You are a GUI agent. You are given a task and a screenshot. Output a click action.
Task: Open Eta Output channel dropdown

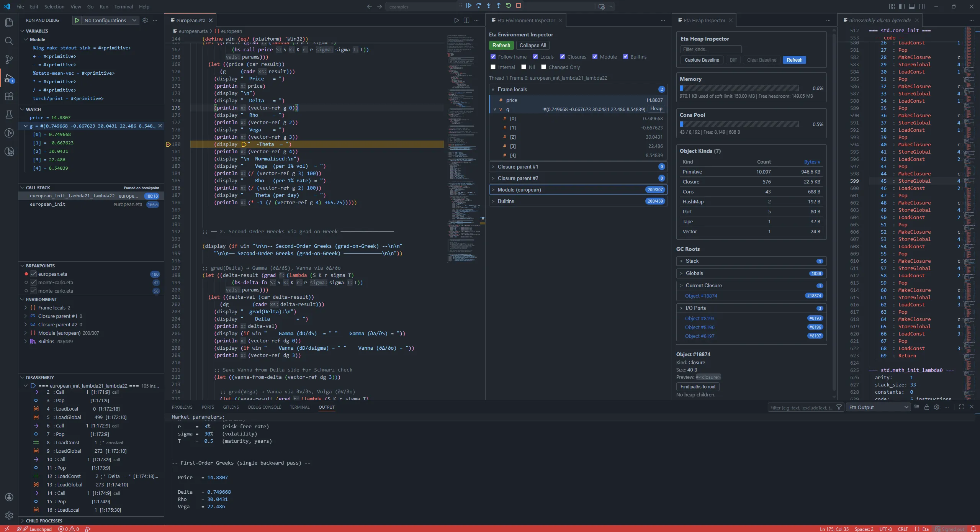coord(879,407)
